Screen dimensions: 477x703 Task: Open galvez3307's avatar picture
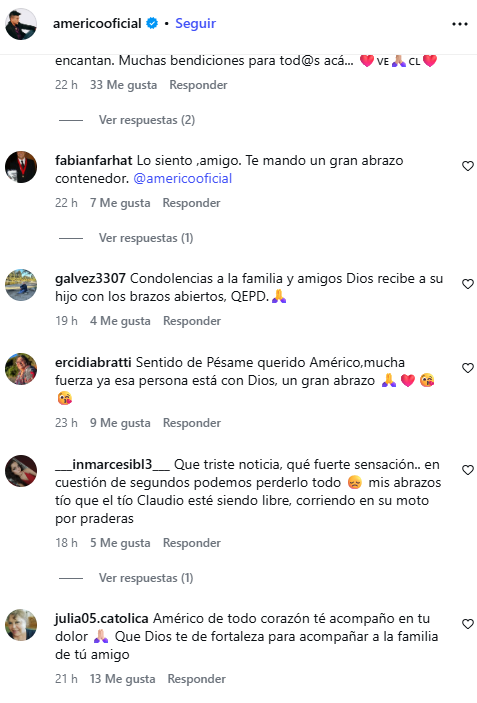click(21, 285)
